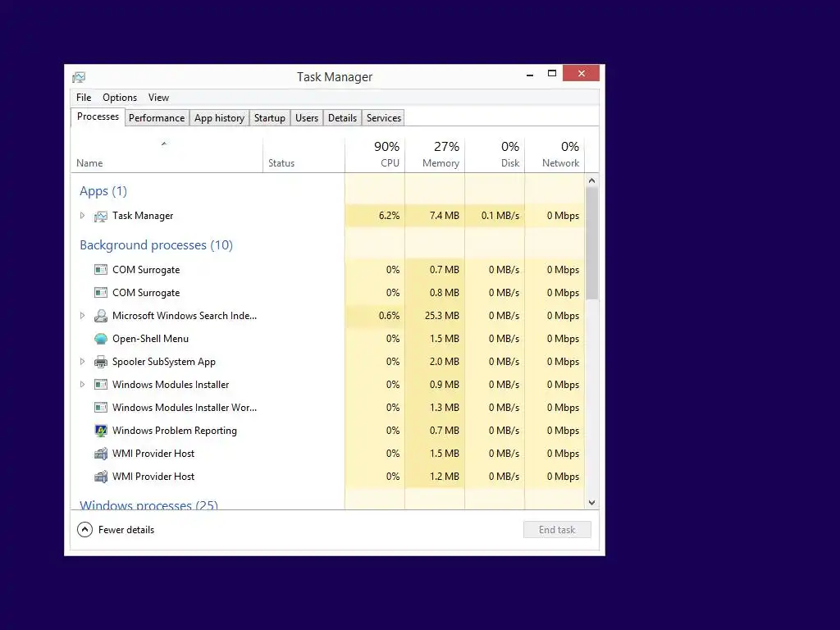Click the 7.4 MB memory value
Image resolution: width=840 pixels, height=630 pixels.
[x=444, y=216]
